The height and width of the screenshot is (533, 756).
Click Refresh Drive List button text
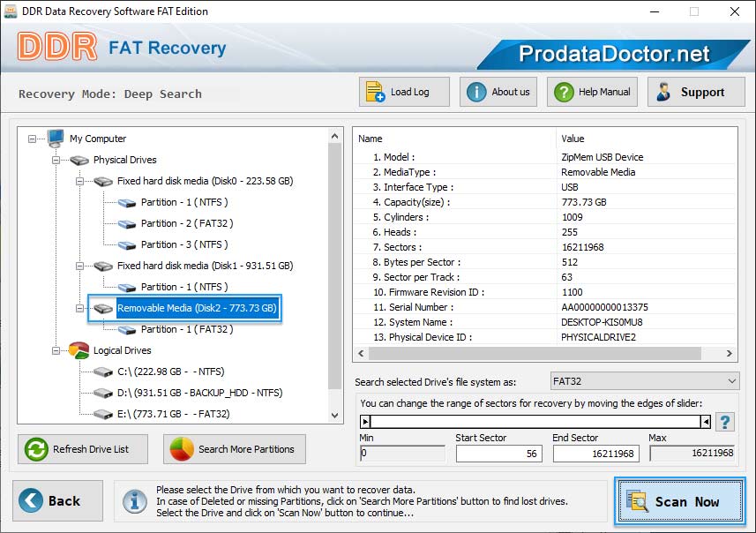pyautogui.click(x=91, y=449)
